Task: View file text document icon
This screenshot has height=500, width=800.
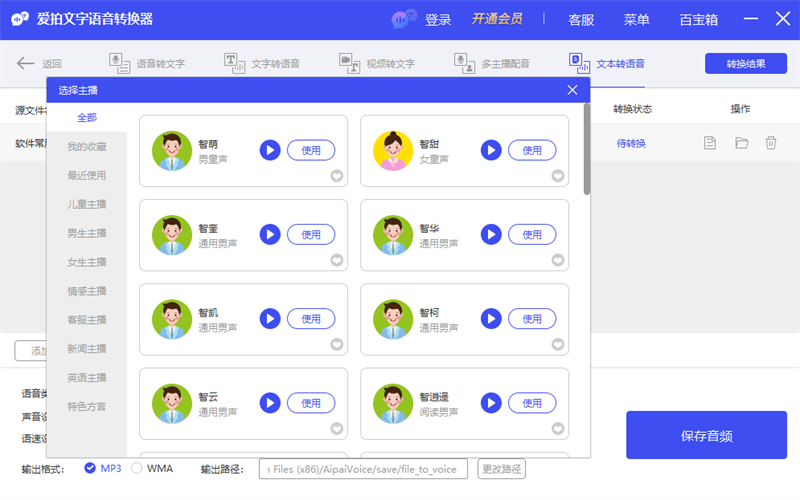Action: (x=710, y=143)
